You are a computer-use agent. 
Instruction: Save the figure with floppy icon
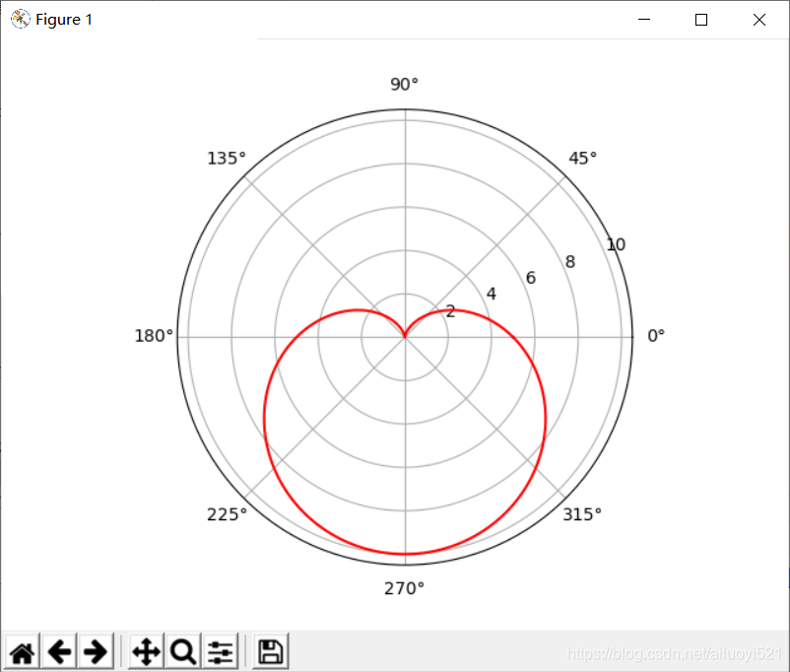[271, 652]
